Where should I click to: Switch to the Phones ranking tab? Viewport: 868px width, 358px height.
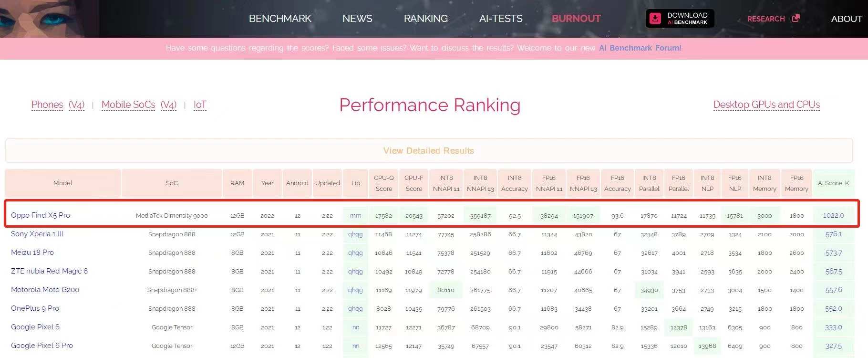47,105
